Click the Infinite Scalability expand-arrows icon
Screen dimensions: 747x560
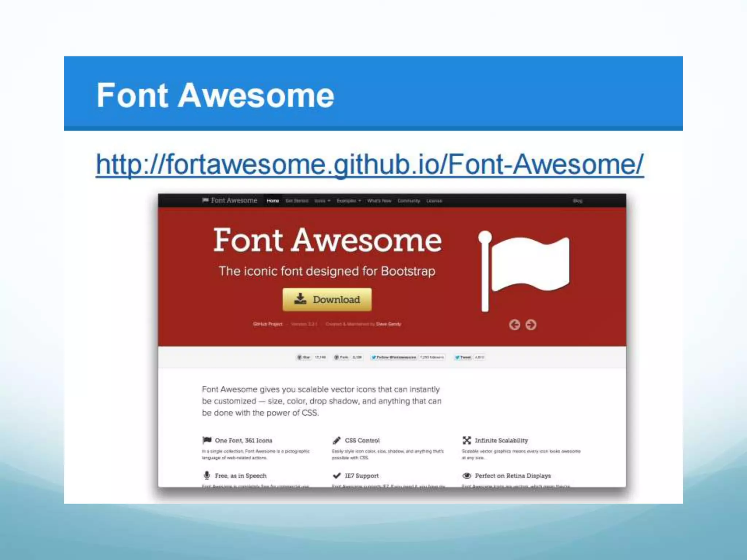467,440
